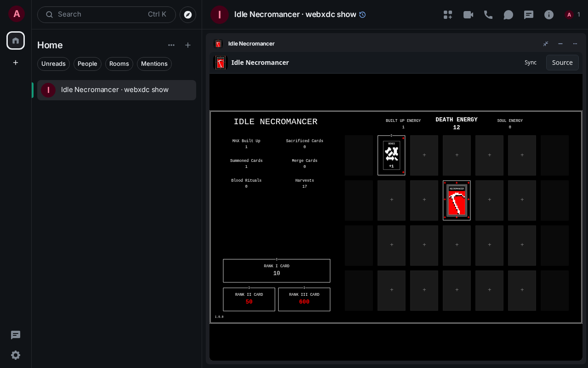Buy a Rank III Card for 600
The image size is (588, 368).
[304, 299]
